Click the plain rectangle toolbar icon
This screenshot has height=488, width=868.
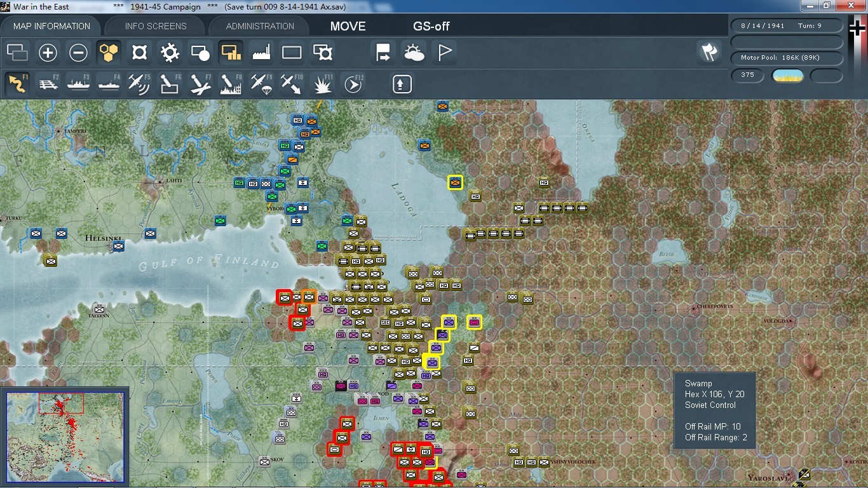292,52
